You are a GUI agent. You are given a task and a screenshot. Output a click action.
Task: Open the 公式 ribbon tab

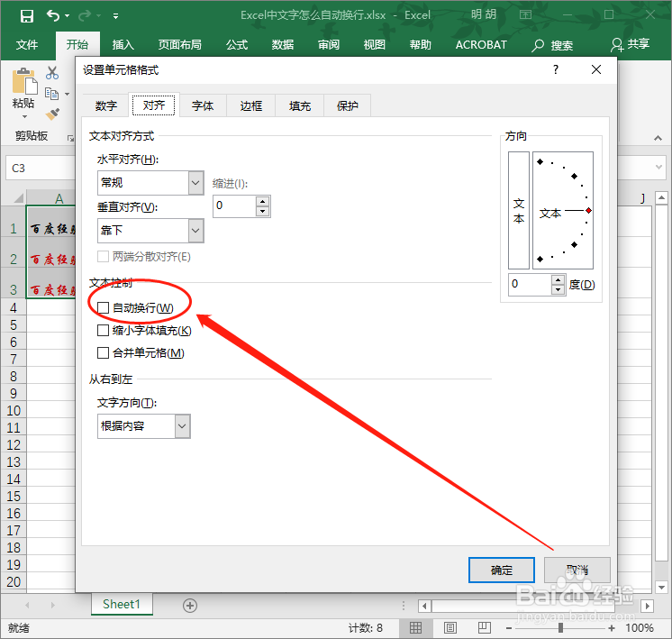[x=237, y=44]
